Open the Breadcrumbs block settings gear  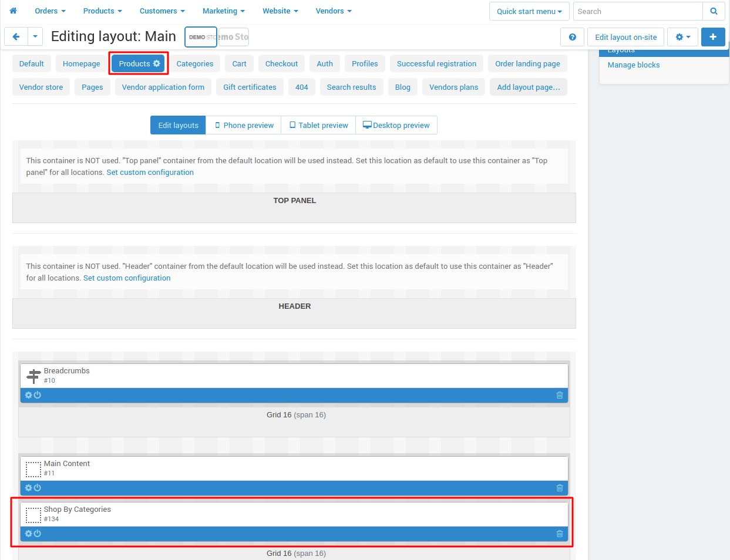pos(28,395)
